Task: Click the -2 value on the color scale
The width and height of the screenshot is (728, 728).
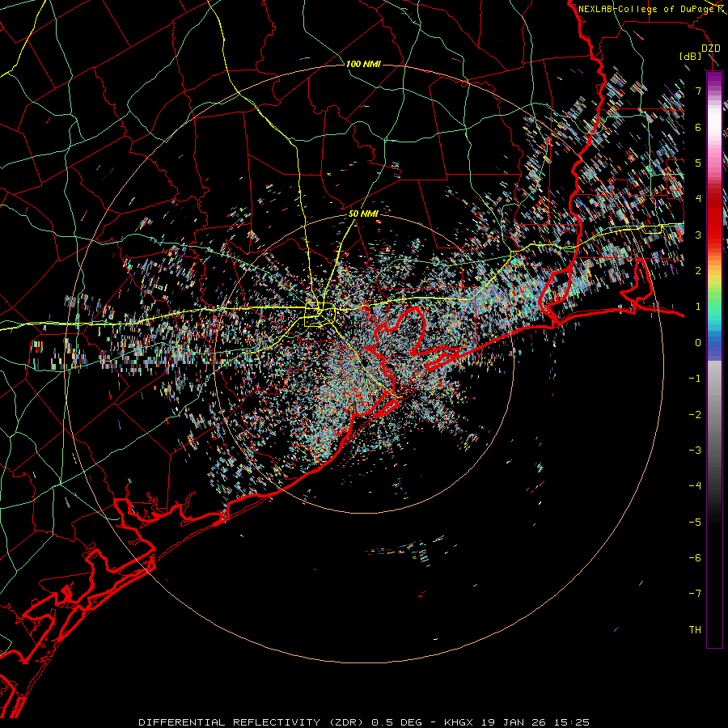Action: point(695,415)
